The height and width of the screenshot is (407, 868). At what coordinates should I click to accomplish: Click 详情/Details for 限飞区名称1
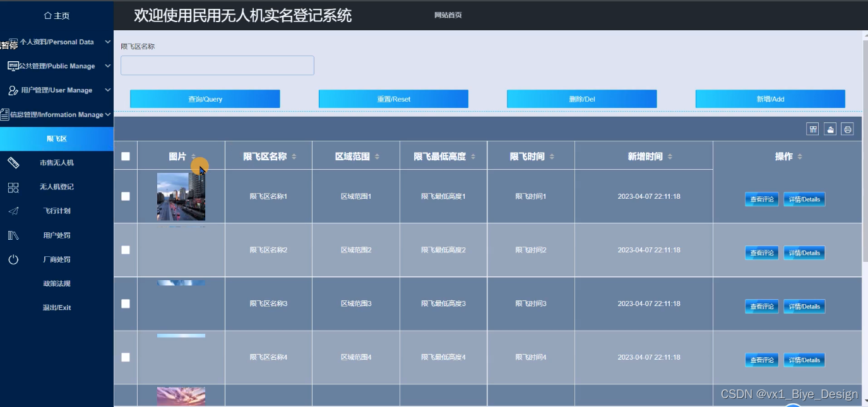tap(804, 199)
